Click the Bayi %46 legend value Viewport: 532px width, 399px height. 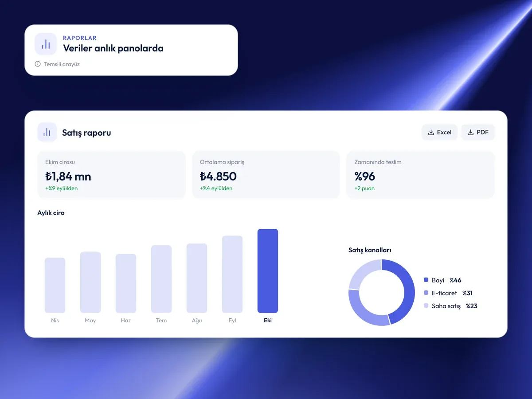pos(455,280)
